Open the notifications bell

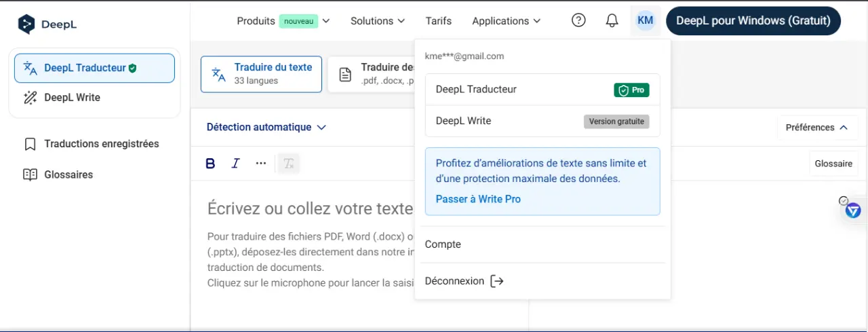click(x=612, y=20)
